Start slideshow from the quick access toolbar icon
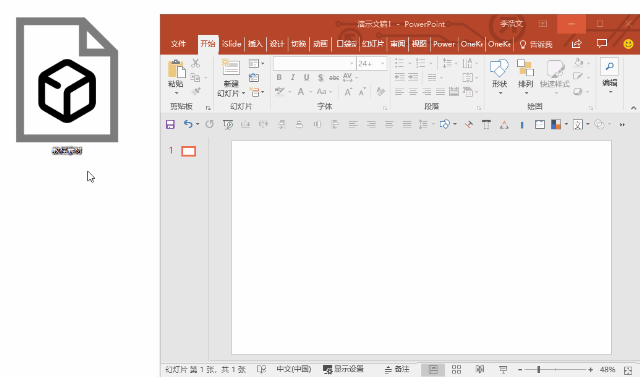This screenshot has width=640, height=377. pyautogui.click(x=228, y=124)
